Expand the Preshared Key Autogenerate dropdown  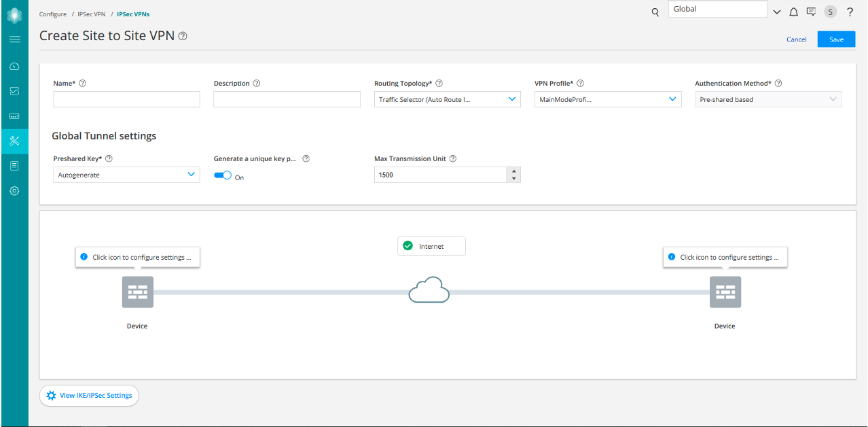pyautogui.click(x=126, y=175)
